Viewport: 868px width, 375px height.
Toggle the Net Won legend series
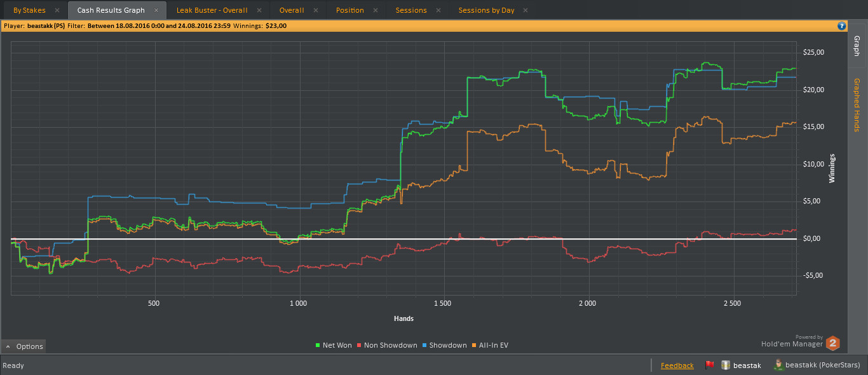click(334, 345)
